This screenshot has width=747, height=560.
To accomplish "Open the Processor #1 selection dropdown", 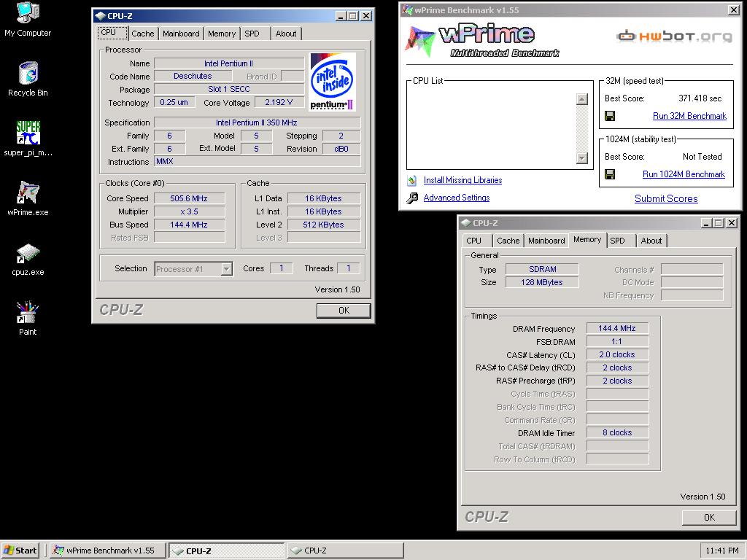I will (x=227, y=269).
